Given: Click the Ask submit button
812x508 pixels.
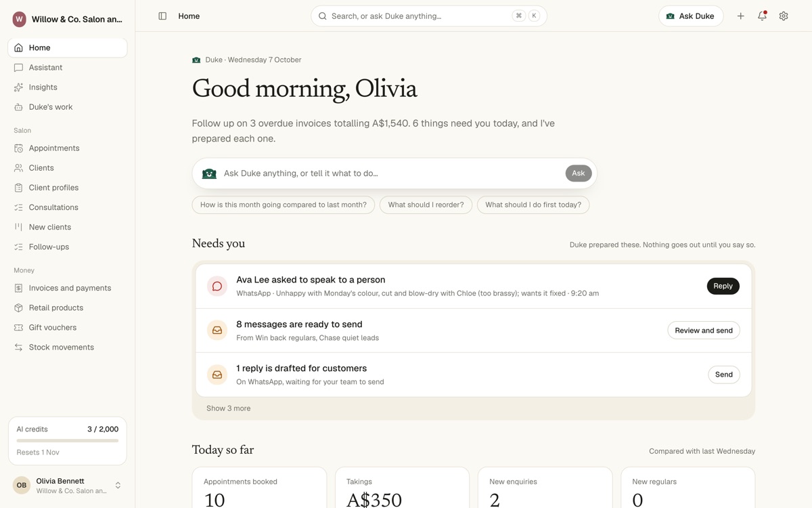Looking at the screenshot, I should click(x=579, y=173).
